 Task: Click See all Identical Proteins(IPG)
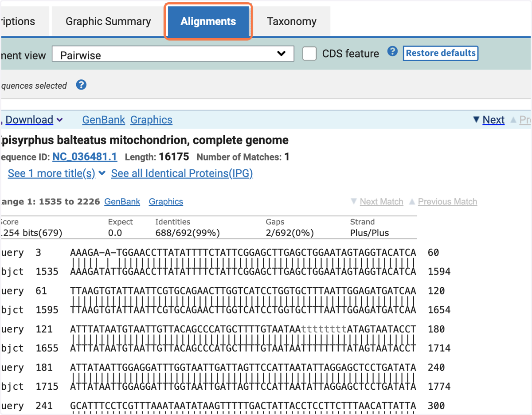click(182, 173)
